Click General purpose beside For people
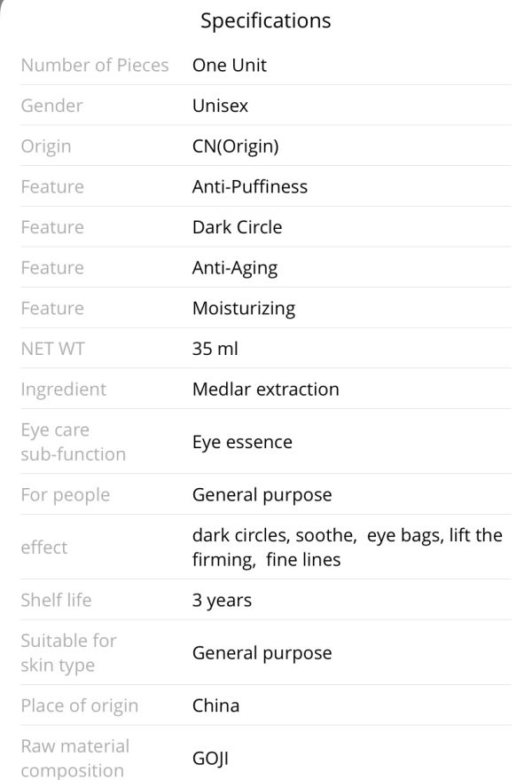 262,495
